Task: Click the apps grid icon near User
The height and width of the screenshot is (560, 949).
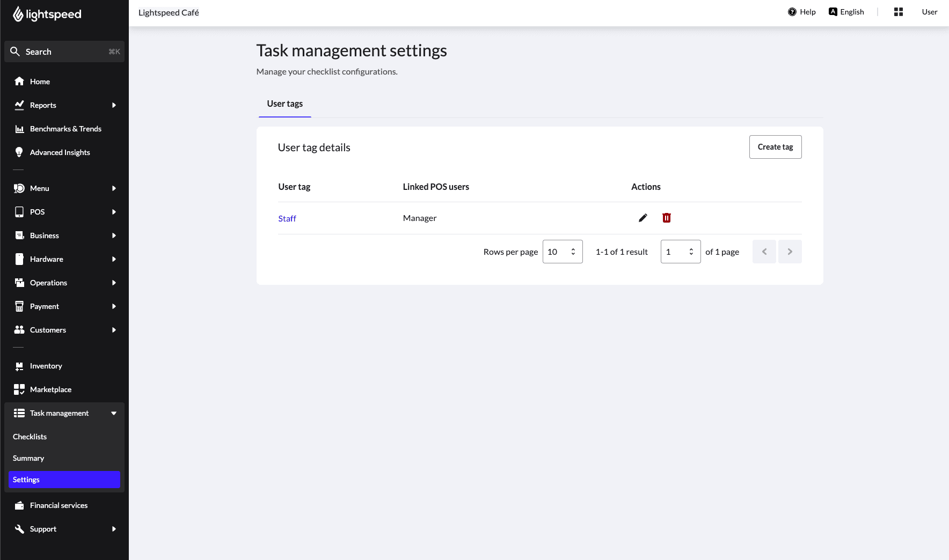Action: coord(899,11)
